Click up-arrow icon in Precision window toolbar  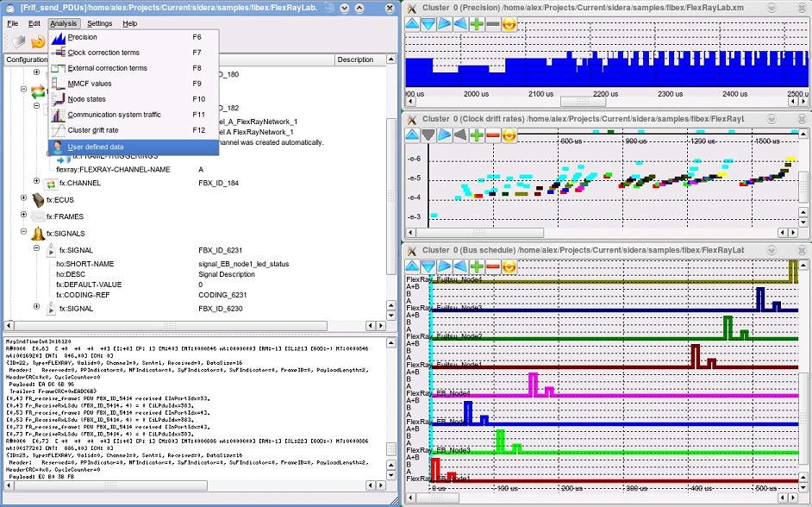tap(412, 24)
